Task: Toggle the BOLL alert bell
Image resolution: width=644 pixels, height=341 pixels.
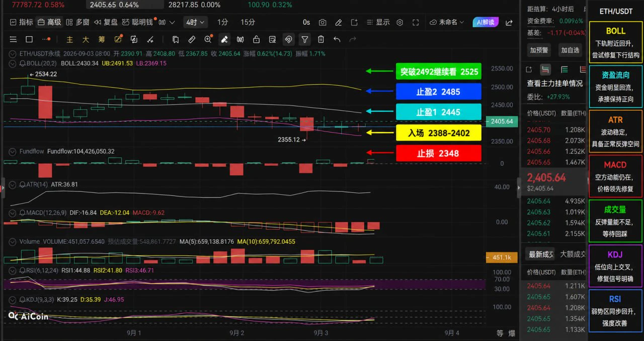Action: 22,63
